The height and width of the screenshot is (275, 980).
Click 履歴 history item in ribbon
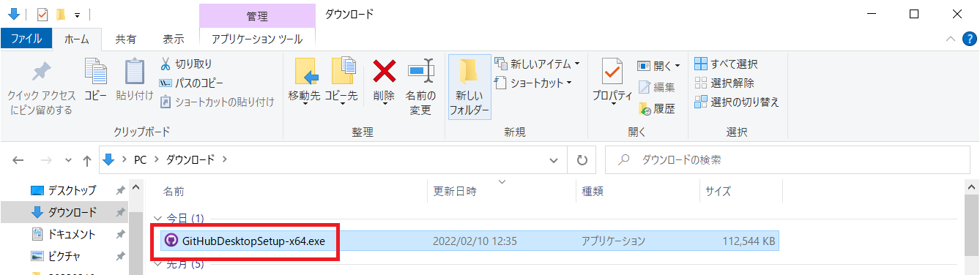tap(658, 109)
